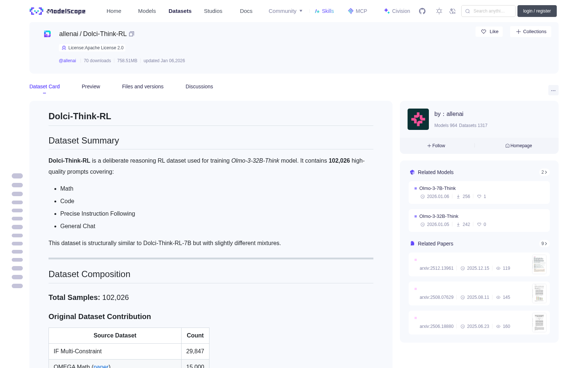This screenshot has height=368, width=588.
Task: Click the home icon next to Homepage
Action: [x=508, y=146]
